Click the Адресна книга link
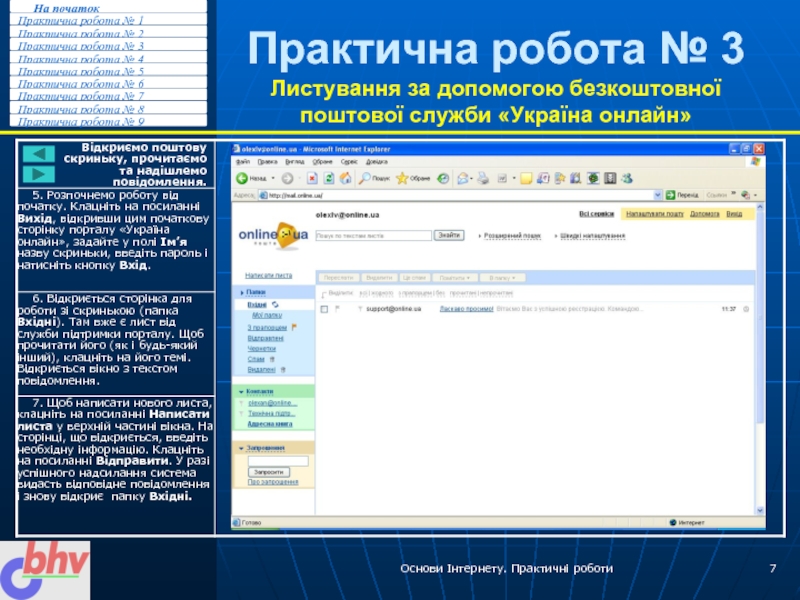This screenshot has width=800, height=600. coord(270,424)
